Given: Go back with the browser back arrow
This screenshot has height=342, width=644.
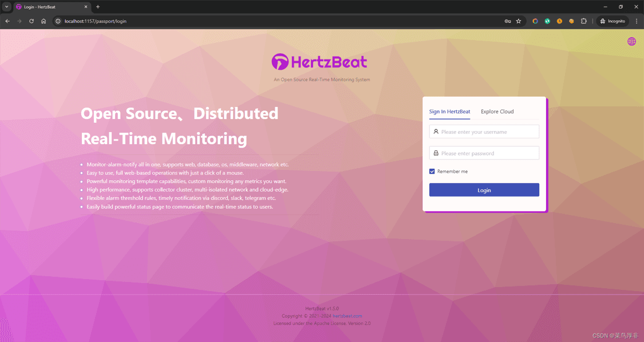Looking at the screenshot, I should pyautogui.click(x=7, y=21).
